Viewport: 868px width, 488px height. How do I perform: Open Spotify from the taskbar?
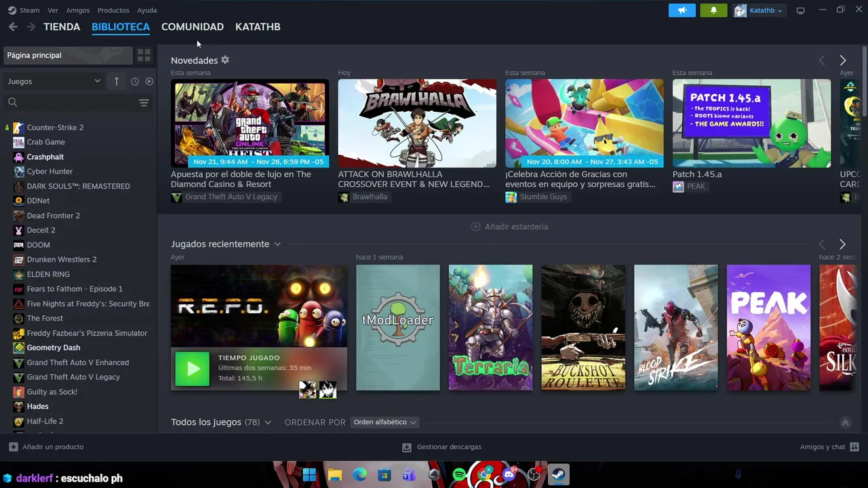459,474
